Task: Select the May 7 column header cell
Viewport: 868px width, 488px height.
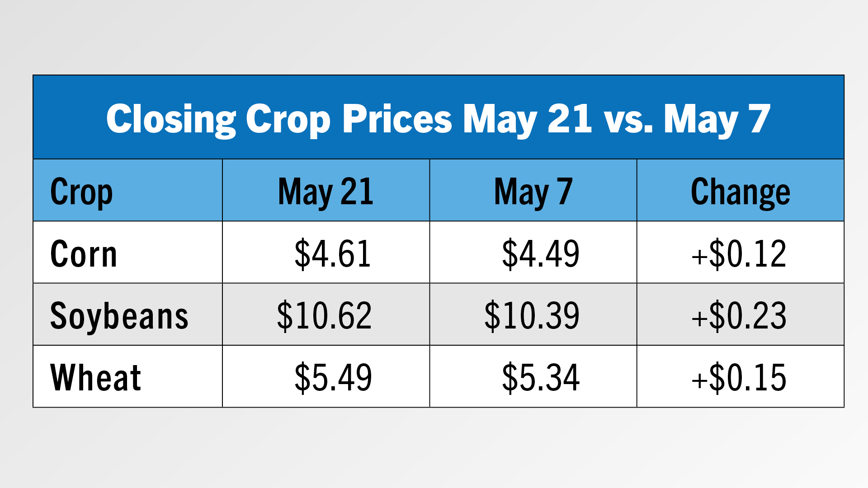Action: point(533,192)
